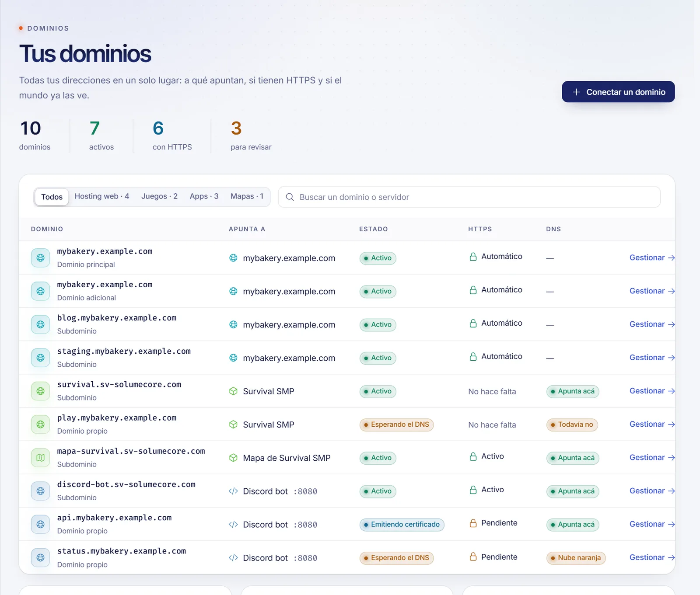Click the lock icon in the staging.mybakery.example.com row

[x=473, y=356]
